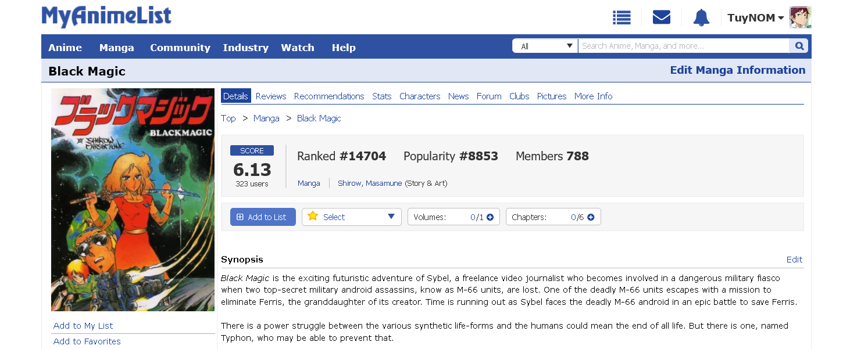
Task: Open the notifications bell icon
Action: (x=701, y=18)
